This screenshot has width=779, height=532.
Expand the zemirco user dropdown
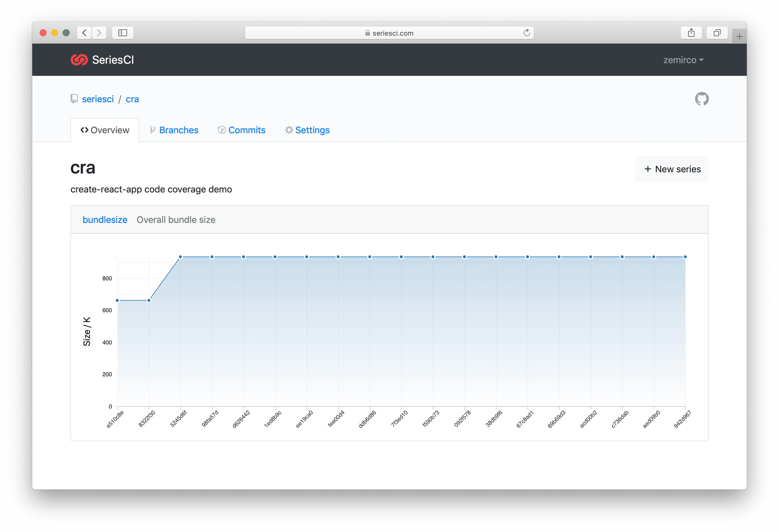click(683, 60)
